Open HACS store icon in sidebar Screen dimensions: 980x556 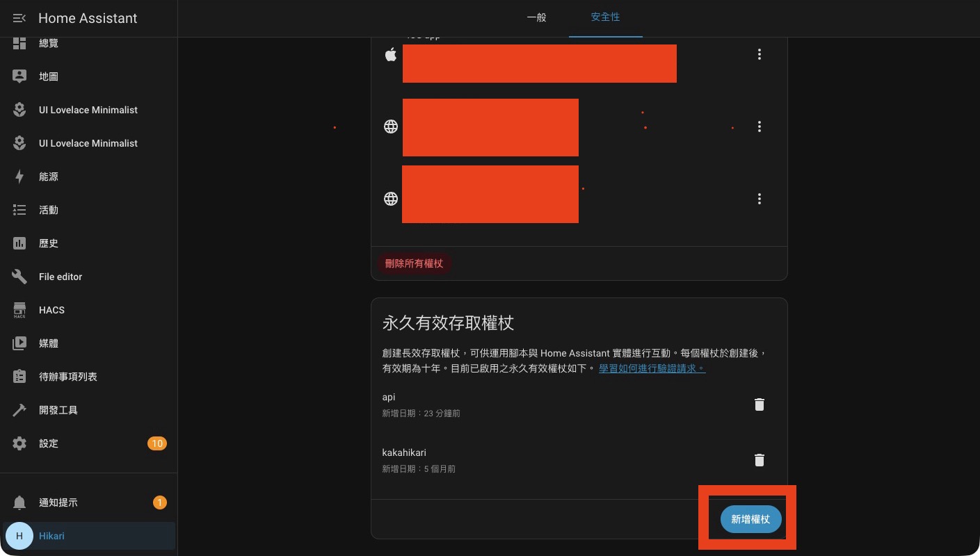[x=19, y=310]
